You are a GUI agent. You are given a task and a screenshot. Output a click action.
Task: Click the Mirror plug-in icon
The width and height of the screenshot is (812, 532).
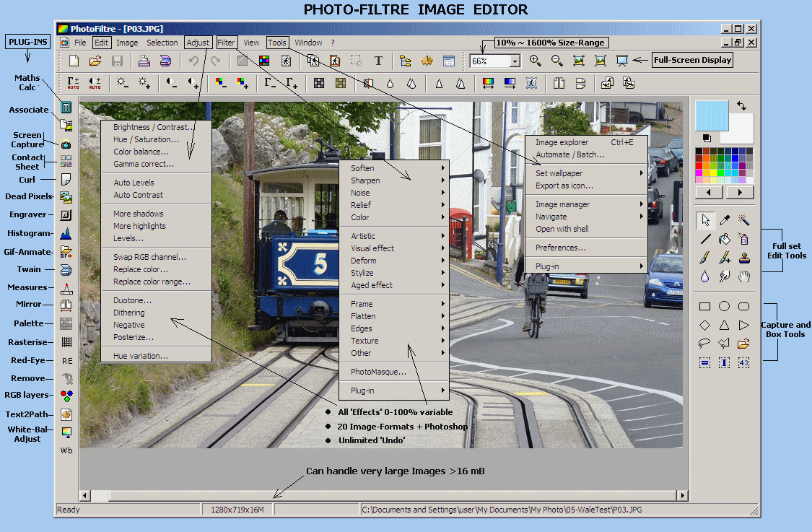66,305
